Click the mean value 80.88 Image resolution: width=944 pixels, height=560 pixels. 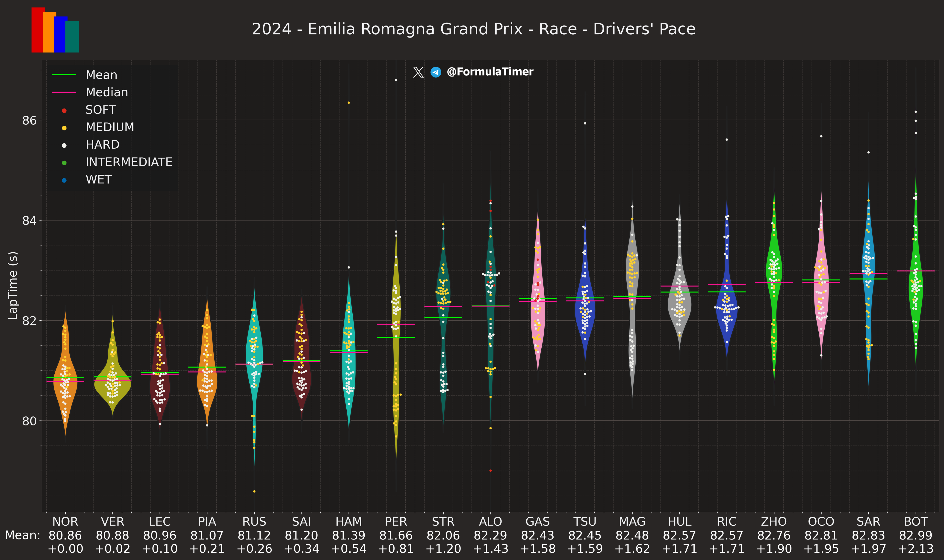pyautogui.click(x=112, y=535)
